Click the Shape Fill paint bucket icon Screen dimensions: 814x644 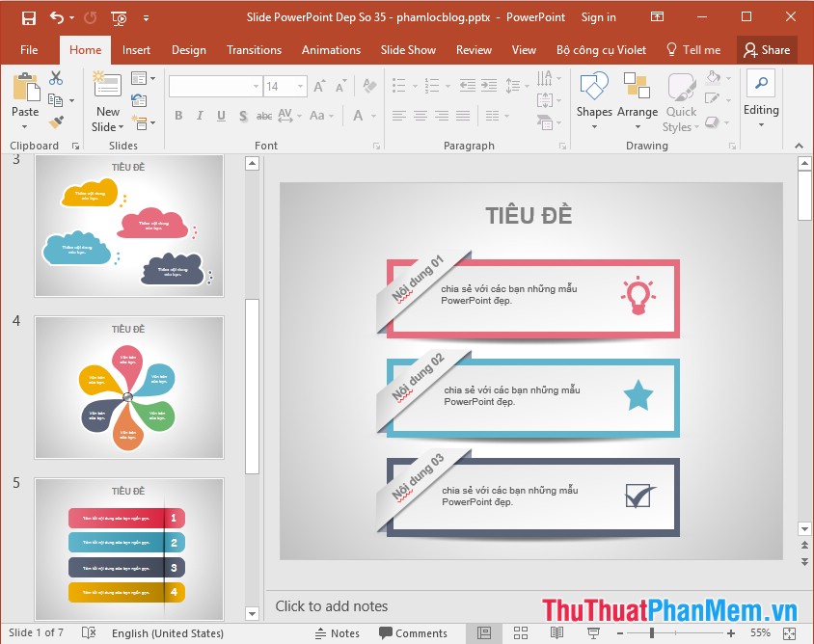point(714,78)
